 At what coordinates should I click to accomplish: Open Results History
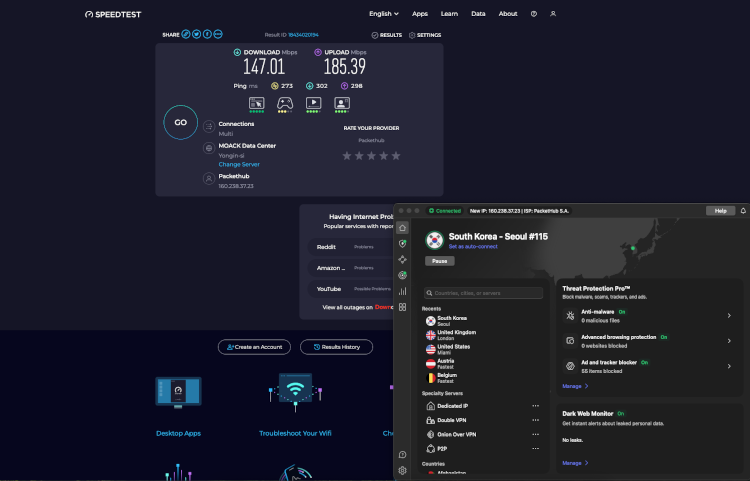(x=336, y=347)
